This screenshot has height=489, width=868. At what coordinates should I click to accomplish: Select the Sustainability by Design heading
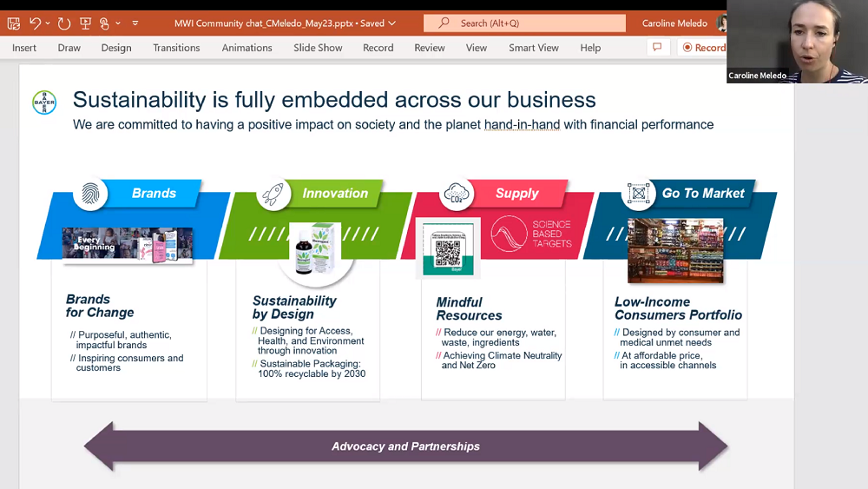[x=294, y=307]
